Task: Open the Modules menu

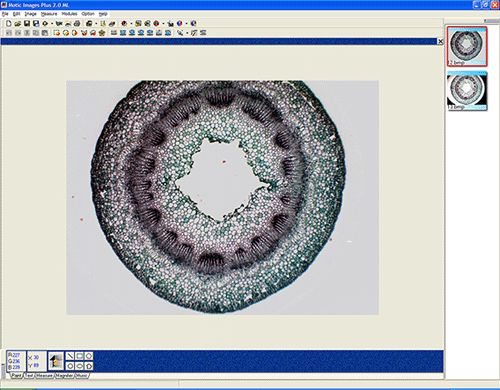Action: [69, 14]
